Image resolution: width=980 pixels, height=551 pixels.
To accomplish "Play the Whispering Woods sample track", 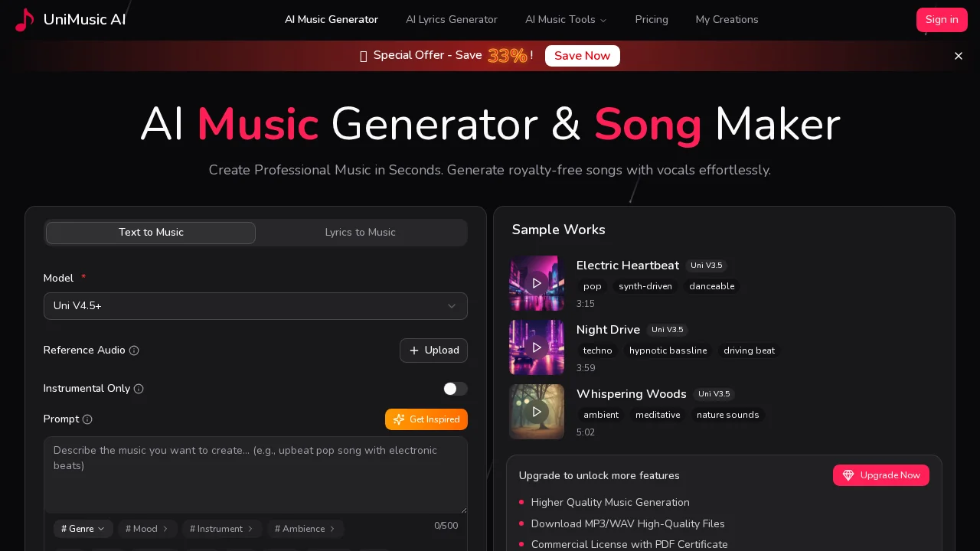I will click(x=536, y=412).
